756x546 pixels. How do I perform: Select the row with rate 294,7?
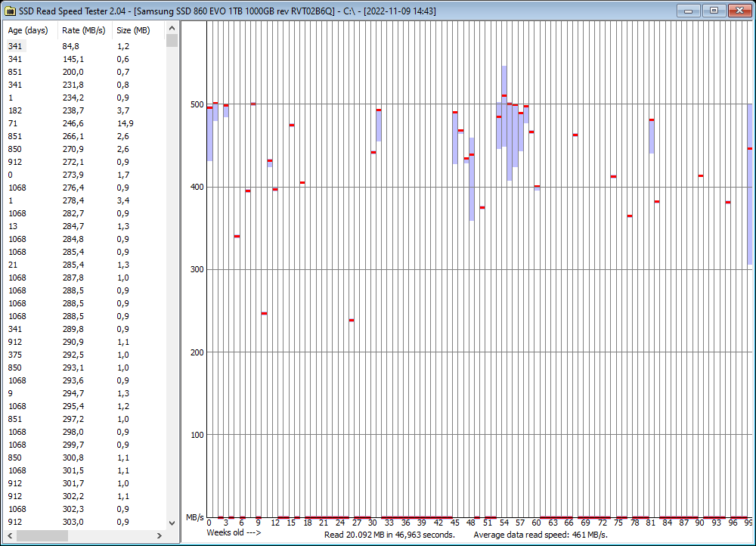[85, 393]
